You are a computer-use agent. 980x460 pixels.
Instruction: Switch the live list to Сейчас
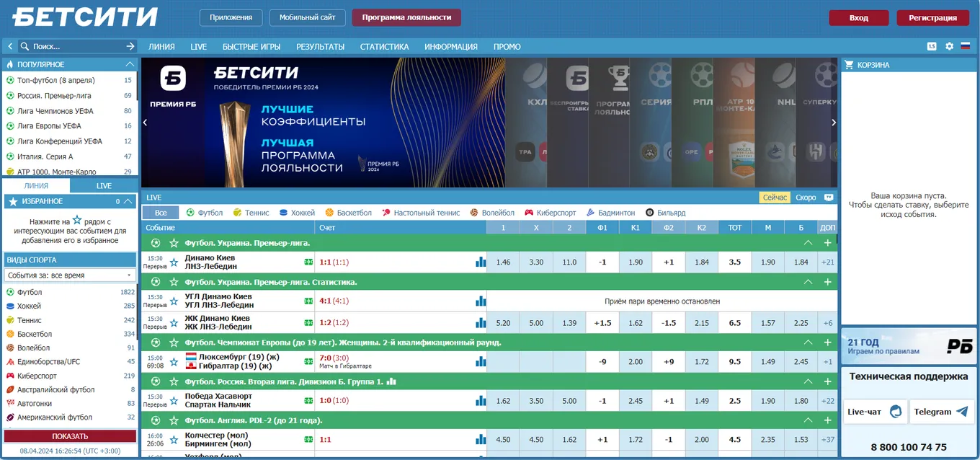[775, 198]
